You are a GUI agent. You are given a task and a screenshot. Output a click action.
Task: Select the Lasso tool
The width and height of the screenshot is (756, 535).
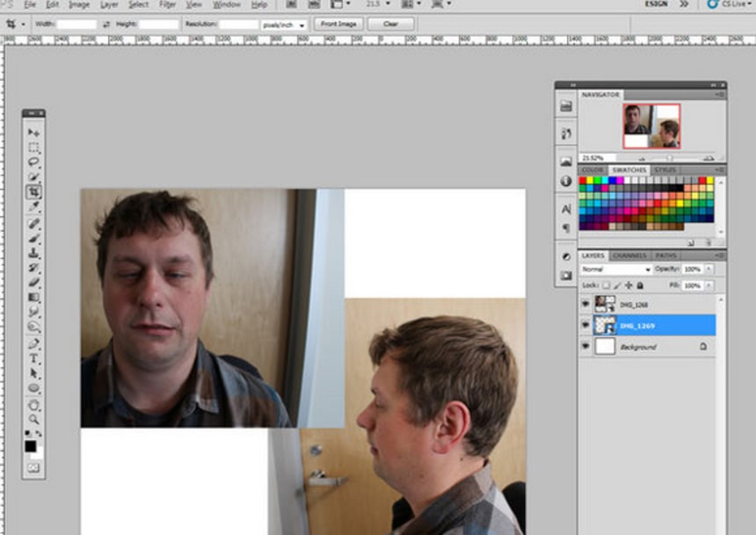[33, 163]
